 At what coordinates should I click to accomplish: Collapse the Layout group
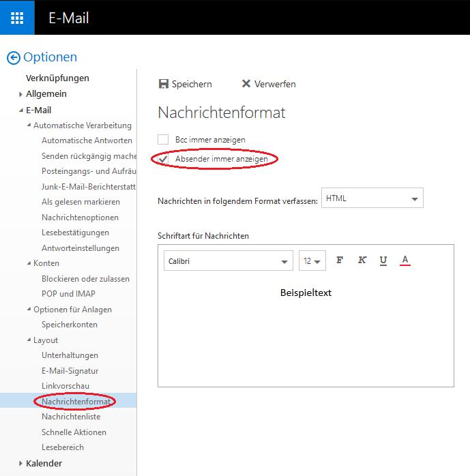point(29,340)
